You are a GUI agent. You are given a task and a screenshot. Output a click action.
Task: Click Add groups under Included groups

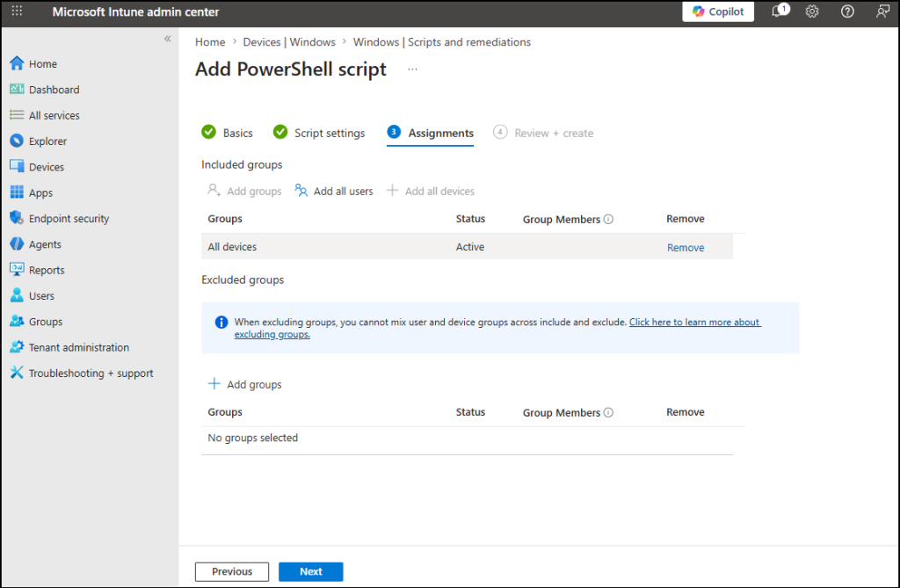pos(244,191)
